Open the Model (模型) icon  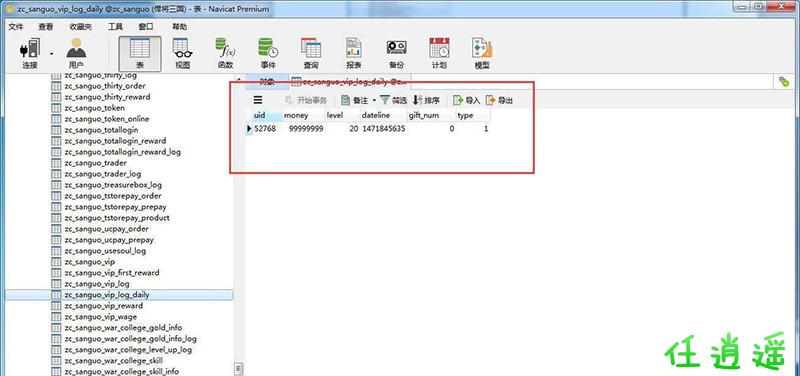[x=482, y=54]
